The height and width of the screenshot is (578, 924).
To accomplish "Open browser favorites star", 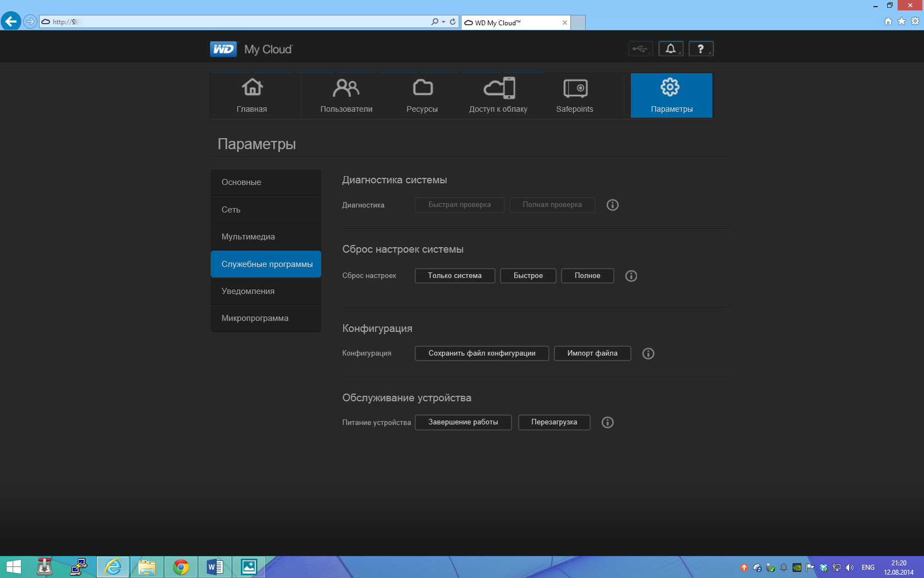I will (x=901, y=21).
